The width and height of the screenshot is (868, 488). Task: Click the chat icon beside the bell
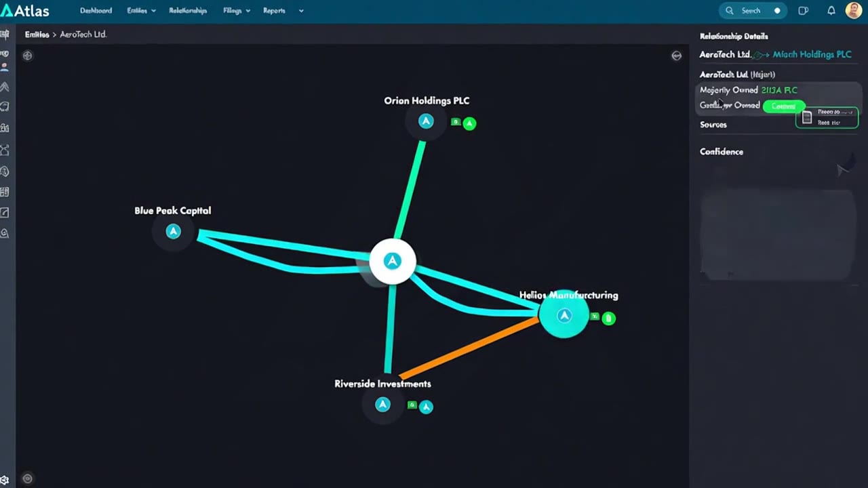point(804,10)
